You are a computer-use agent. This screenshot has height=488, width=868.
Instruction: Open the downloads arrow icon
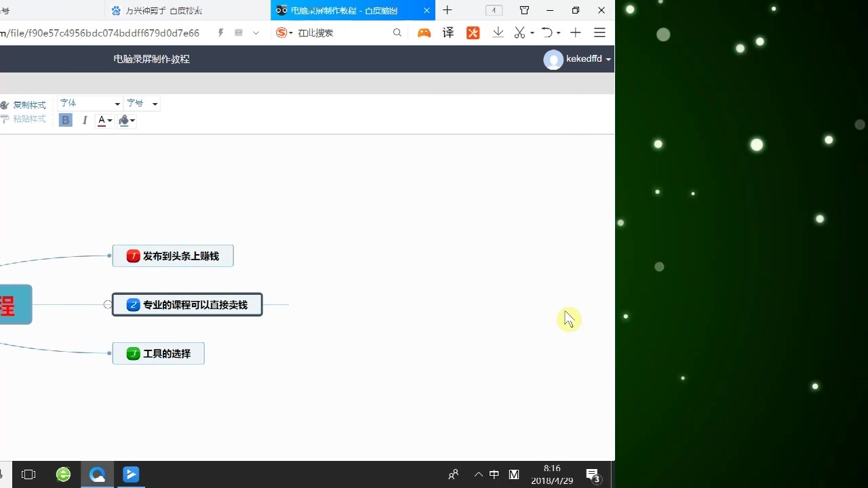[498, 33]
